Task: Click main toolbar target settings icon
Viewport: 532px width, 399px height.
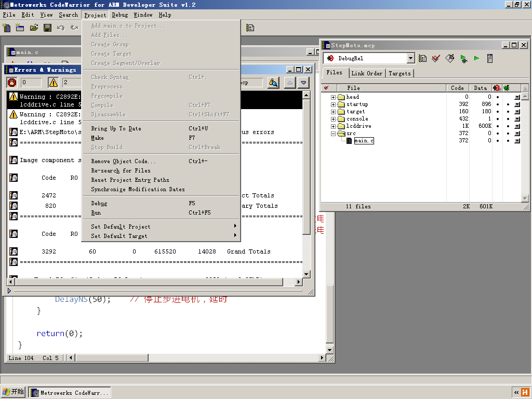Action: (x=250, y=28)
